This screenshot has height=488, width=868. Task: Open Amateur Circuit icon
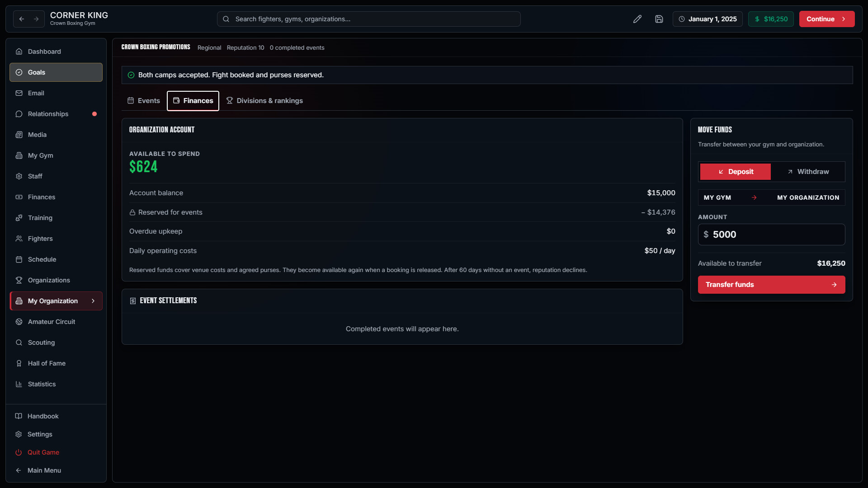tap(19, 322)
